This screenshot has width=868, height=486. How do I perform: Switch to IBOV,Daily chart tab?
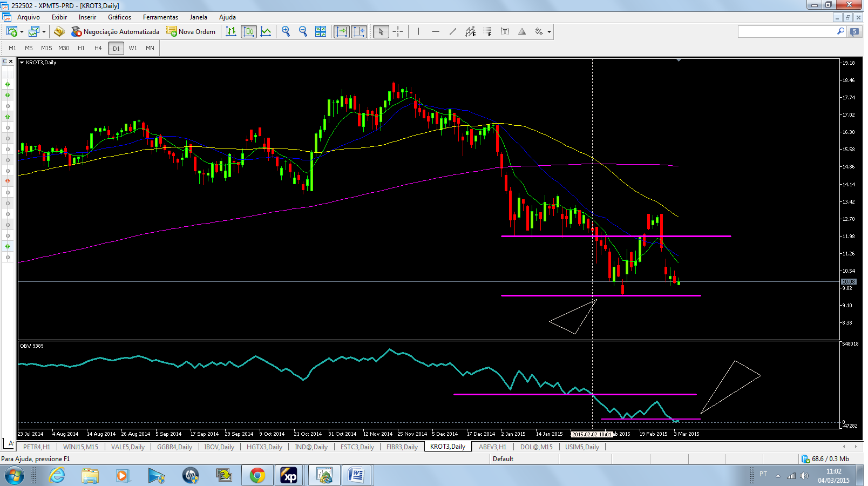(x=219, y=447)
